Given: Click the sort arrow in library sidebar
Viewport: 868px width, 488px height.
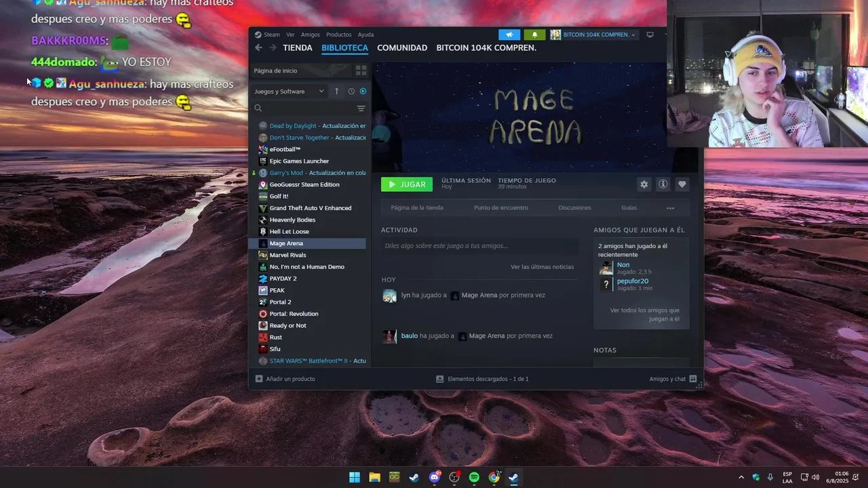Looking at the screenshot, I should click(336, 91).
